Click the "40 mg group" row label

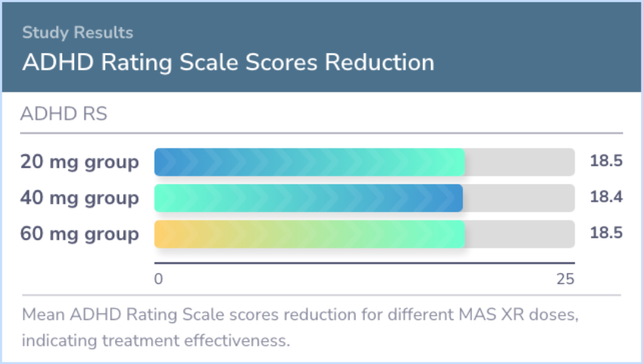pos(79,198)
